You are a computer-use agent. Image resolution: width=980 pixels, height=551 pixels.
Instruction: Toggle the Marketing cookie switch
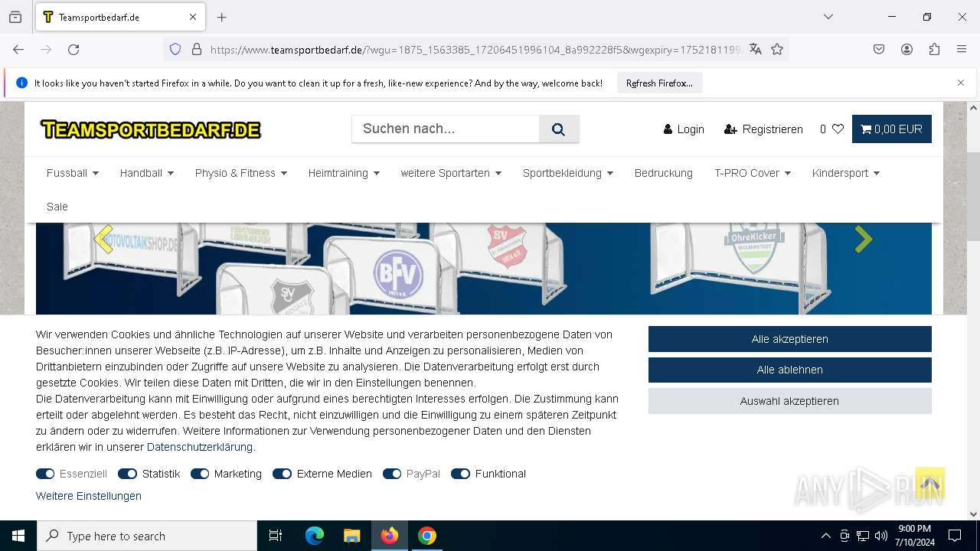[200, 474]
